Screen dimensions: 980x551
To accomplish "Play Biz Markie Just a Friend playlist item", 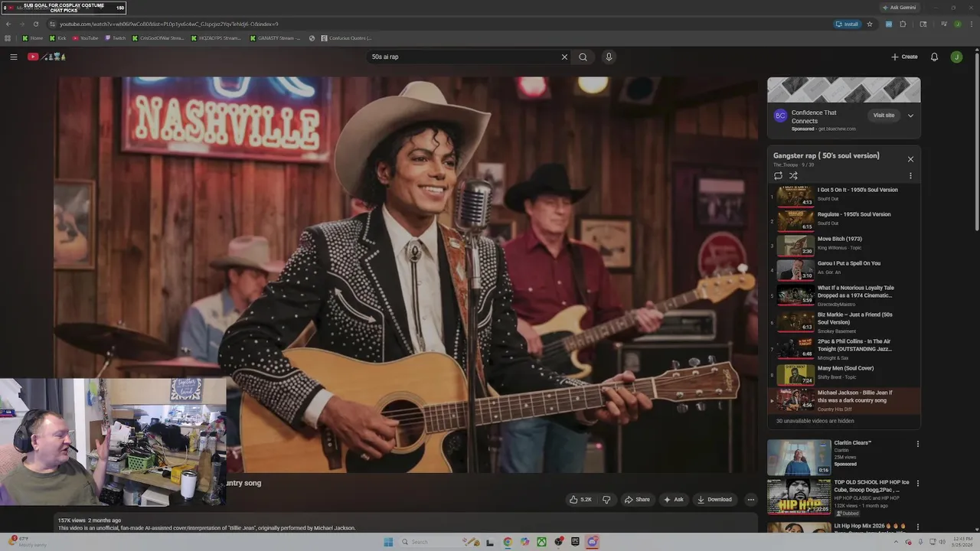I will pos(844,321).
